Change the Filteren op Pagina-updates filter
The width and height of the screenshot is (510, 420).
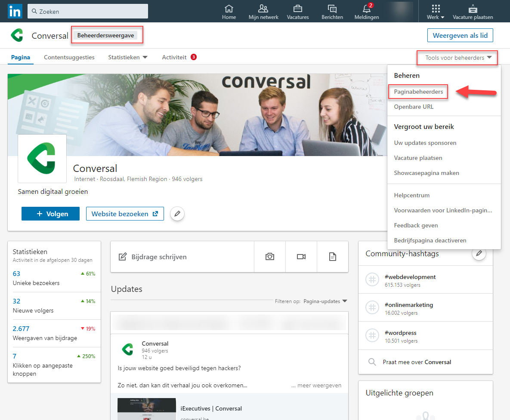pyautogui.click(x=325, y=301)
